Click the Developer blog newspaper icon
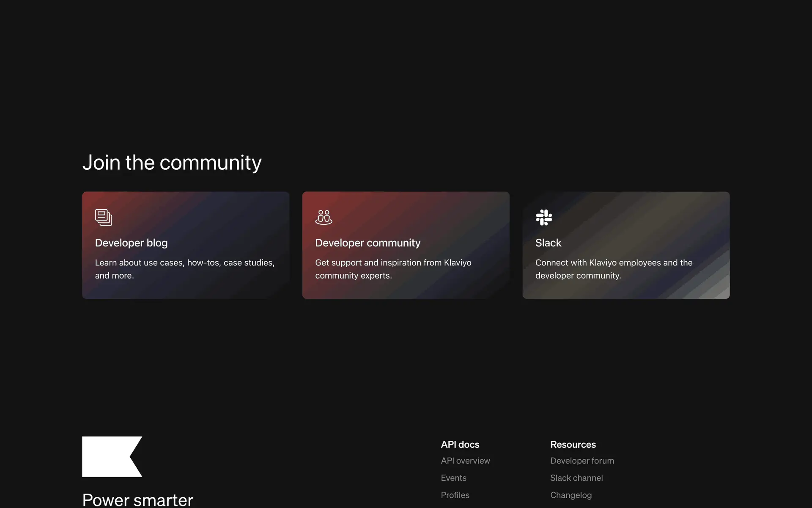Image resolution: width=812 pixels, height=508 pixels. point(104,218)
